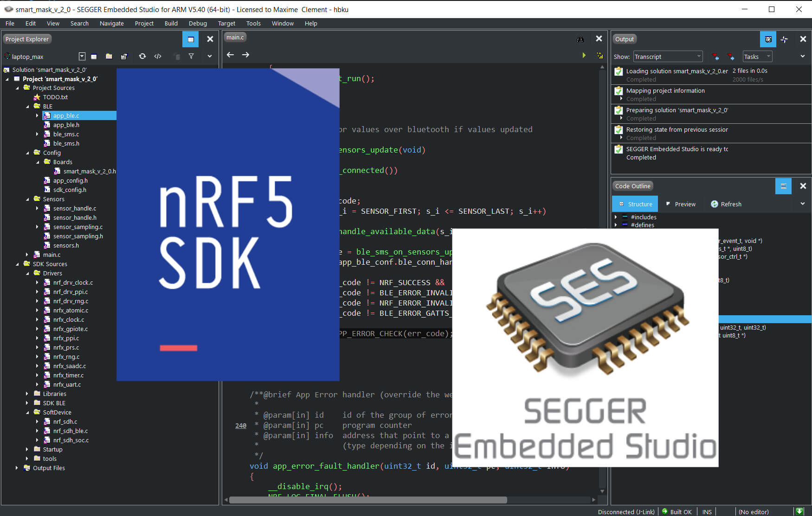812x516 pixels.
Task: Open the Tools menu
Action: (x=253, y=23)
